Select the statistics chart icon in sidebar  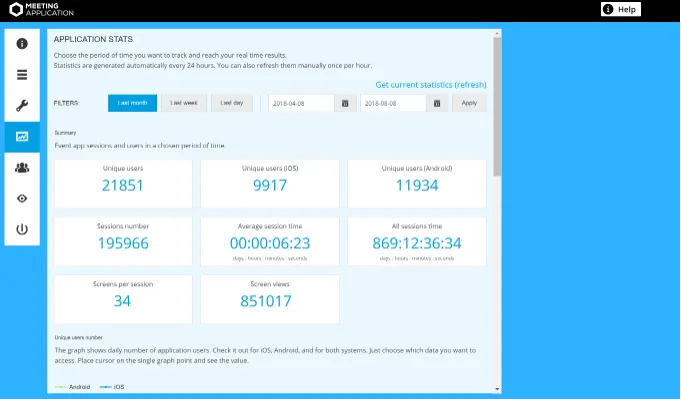pyautogui.click(x=22, y=137)
